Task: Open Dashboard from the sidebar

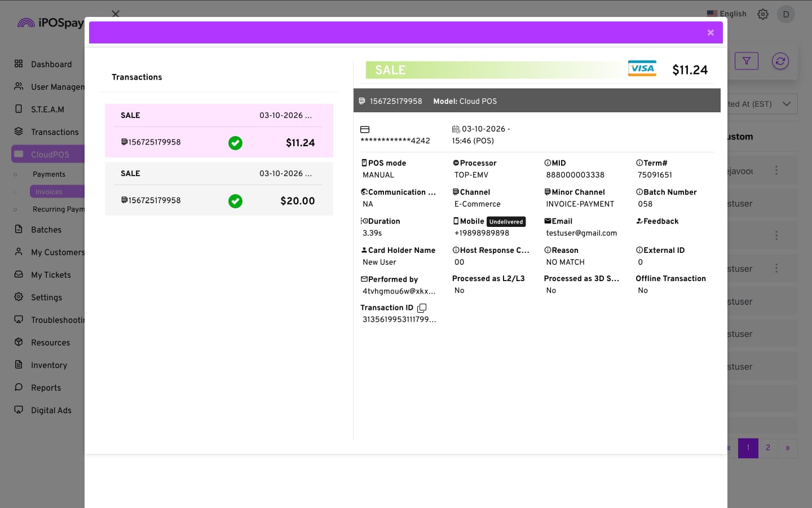Action: (51, 64)
